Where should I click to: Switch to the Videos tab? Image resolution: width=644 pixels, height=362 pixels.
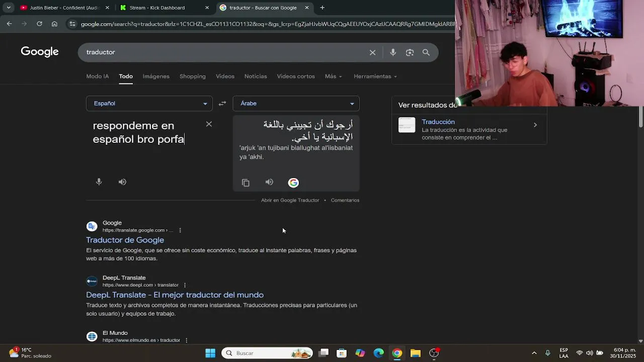coord(225,76)
